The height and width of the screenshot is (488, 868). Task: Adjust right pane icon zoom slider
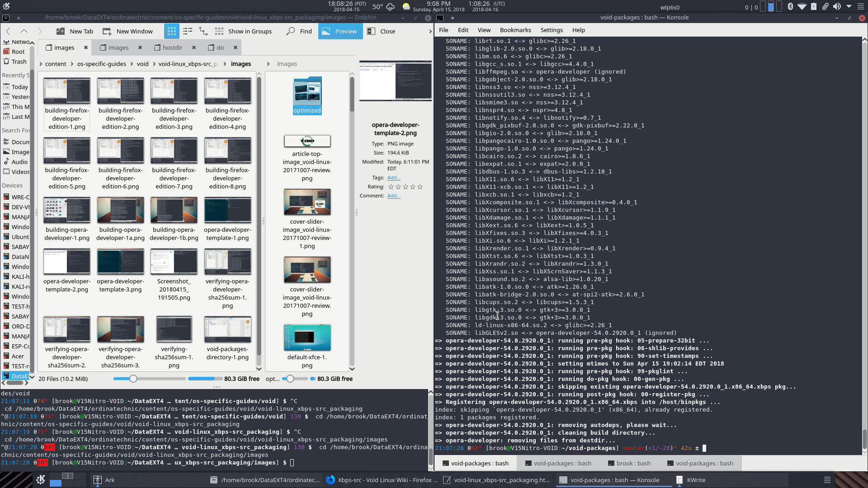click(295, 379)
